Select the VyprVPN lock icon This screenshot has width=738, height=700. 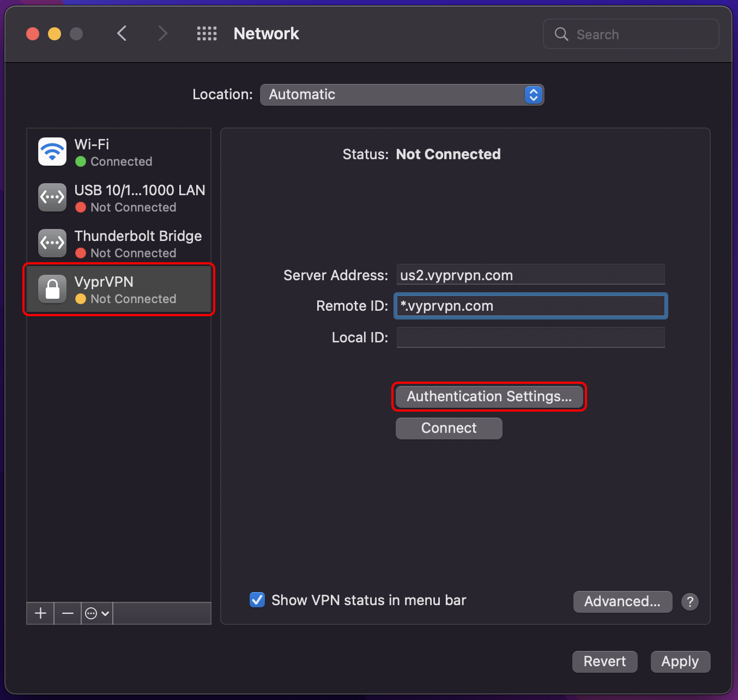52,289
